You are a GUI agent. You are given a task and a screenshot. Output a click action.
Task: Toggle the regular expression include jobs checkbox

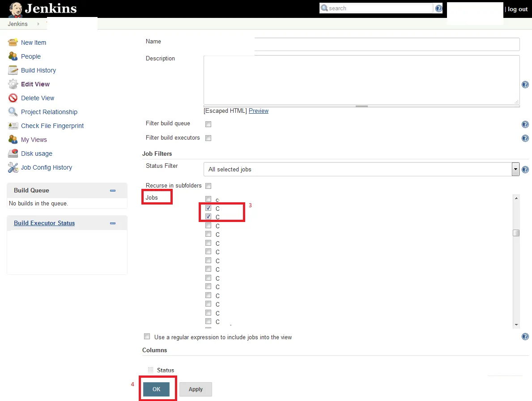[147, 337]
